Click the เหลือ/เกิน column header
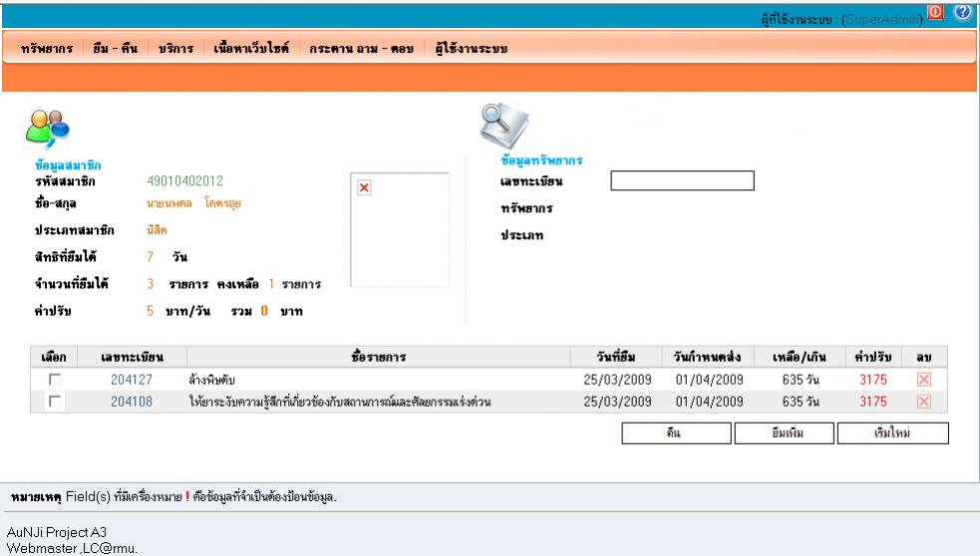980x556 pixels. [800, 357]
